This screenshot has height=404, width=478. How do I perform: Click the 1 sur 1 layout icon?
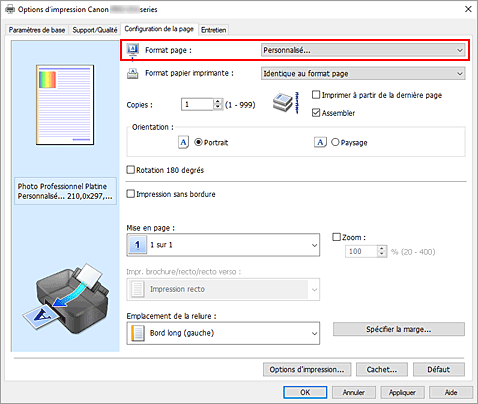137,245
